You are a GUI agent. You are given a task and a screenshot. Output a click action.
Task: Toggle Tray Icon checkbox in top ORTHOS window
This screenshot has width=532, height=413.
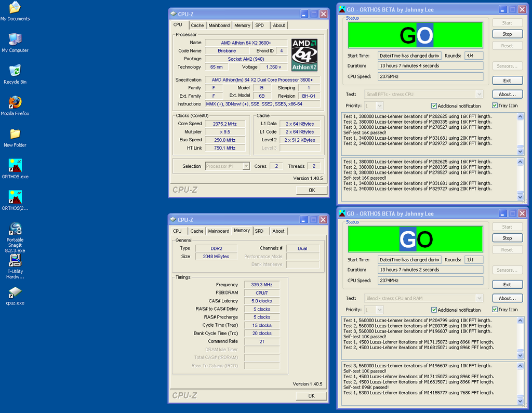(x=495, y=105)
